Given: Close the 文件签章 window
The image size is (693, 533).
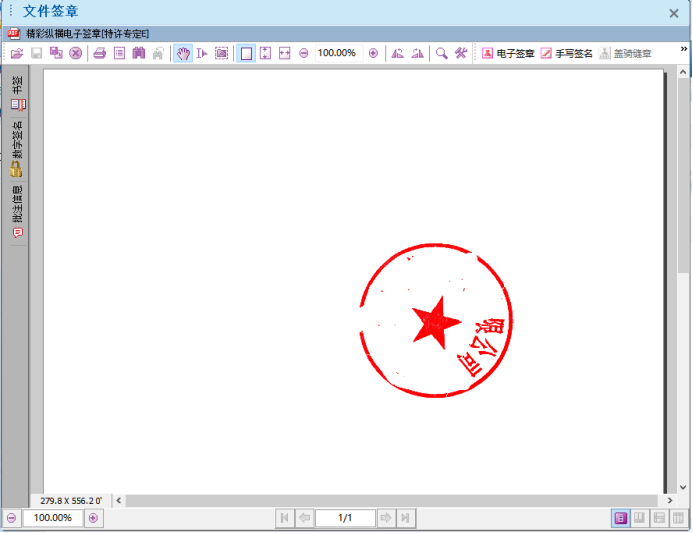Looking at the screenshot, I should pos(674,13).
